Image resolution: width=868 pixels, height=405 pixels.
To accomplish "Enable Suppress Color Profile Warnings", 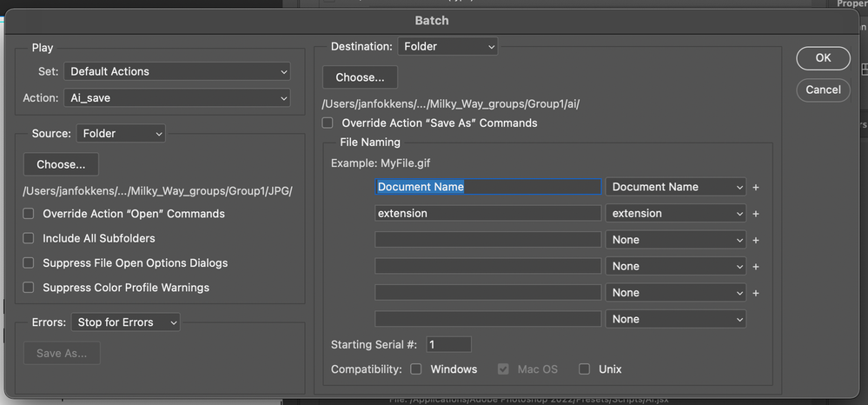I will [29, 288].
